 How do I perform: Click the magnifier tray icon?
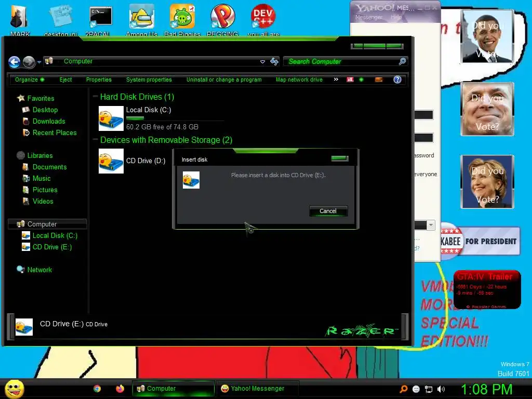(x=403, y=389)
